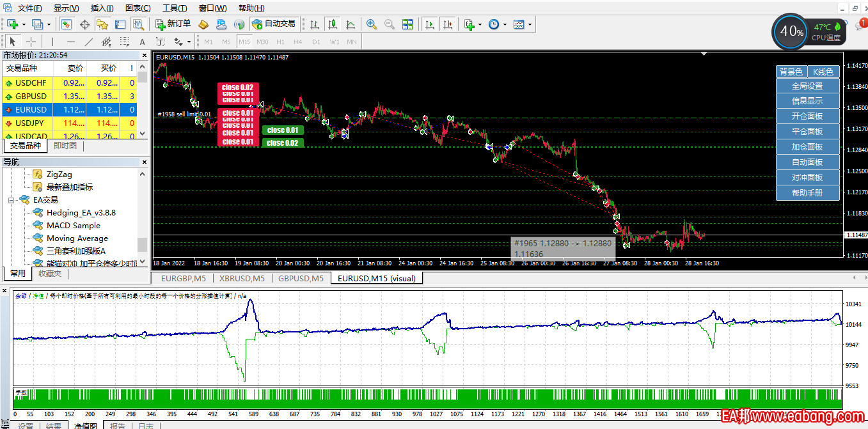This screenshot has height=429, width=868.
Task: Tile chart windows icon
Action: (407, 24)
